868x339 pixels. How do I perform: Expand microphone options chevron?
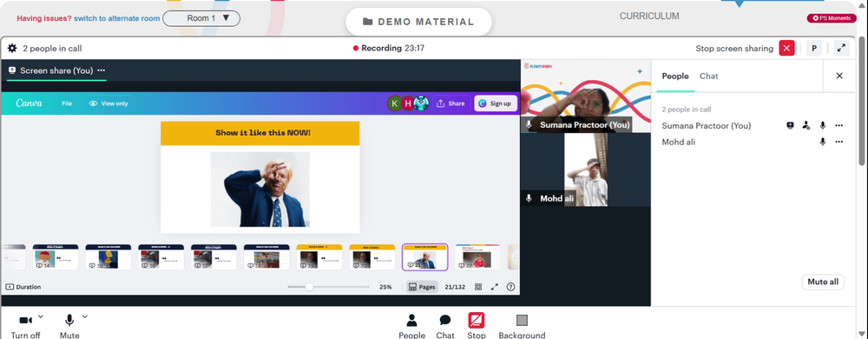[85, 316]
